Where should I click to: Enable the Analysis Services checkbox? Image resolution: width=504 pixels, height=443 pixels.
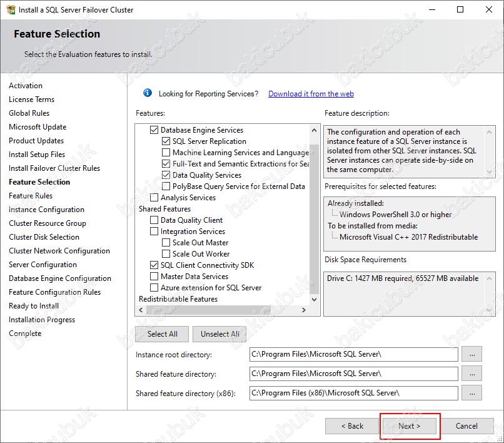point(154,198)
